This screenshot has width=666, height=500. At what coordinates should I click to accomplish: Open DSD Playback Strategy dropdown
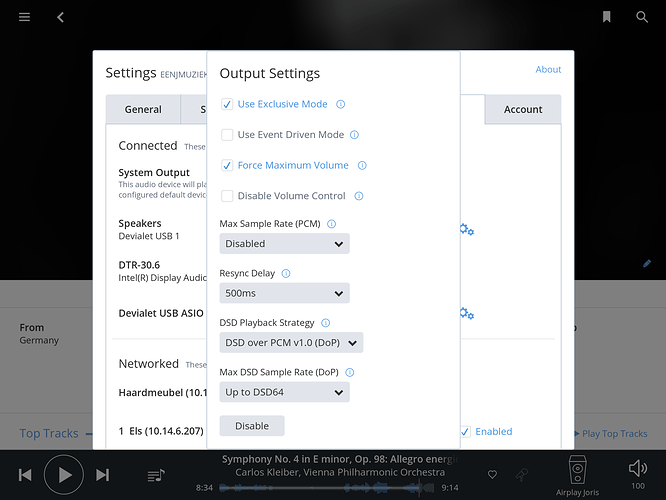291,342
